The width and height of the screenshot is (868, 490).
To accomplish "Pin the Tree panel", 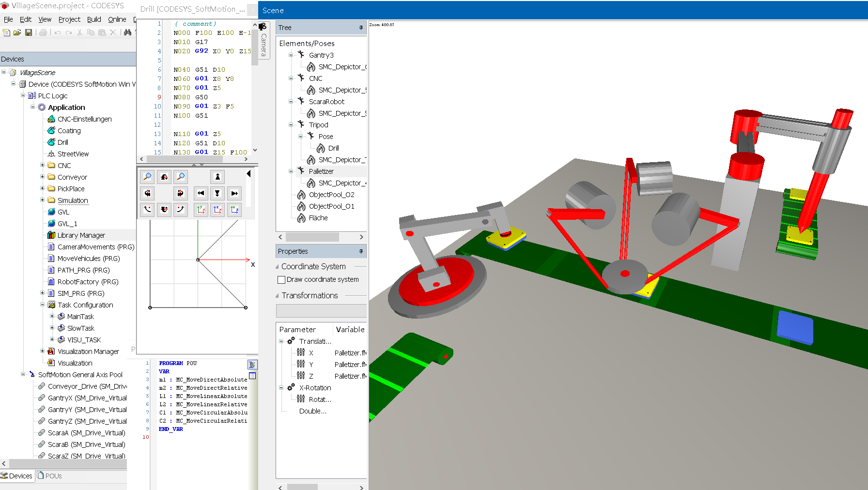I will tap(361, 28).
